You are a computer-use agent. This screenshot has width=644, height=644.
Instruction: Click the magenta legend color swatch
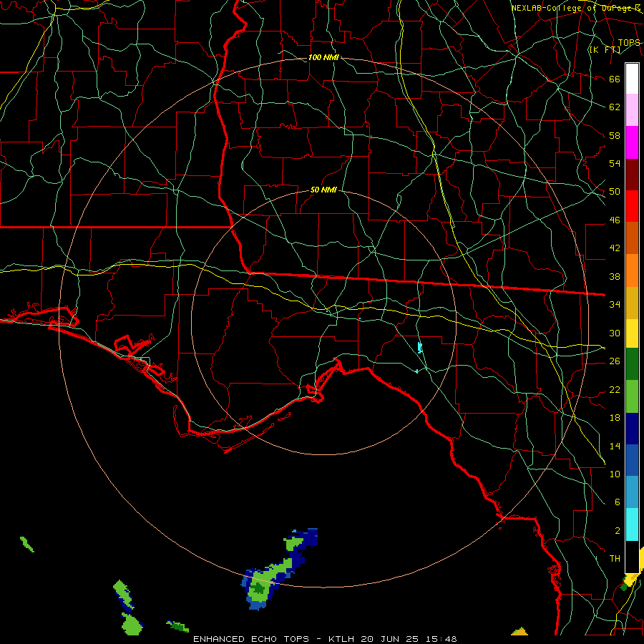[632, 142]
